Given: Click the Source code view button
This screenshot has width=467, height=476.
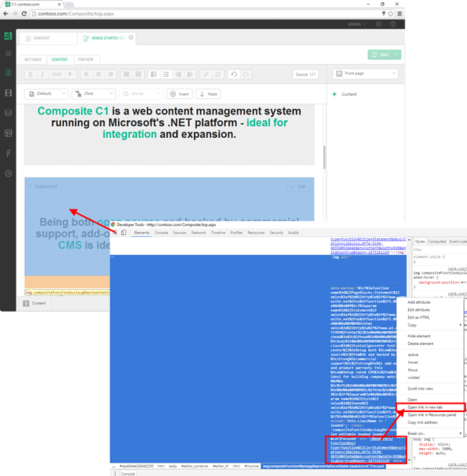Looking at the screenshot, I should 305,75.
